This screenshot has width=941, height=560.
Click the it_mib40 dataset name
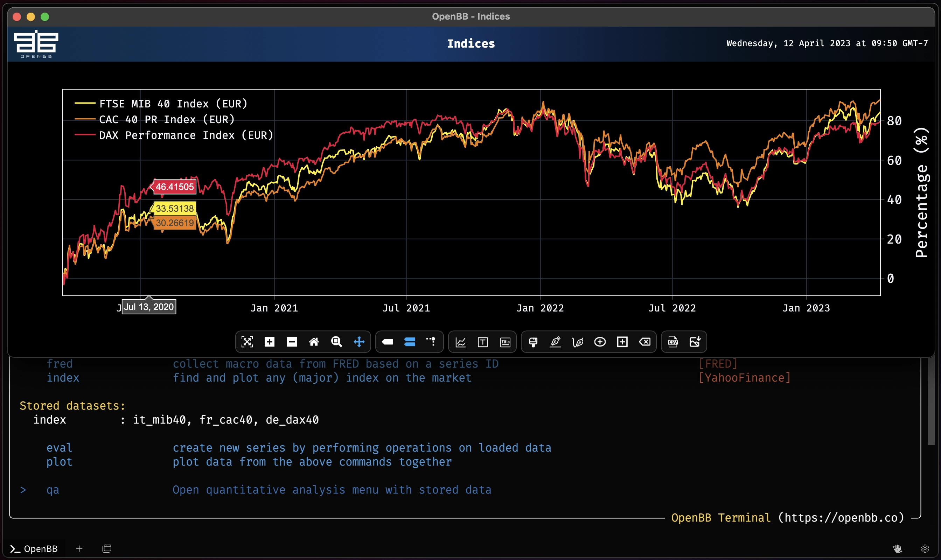tap(159, 420)
